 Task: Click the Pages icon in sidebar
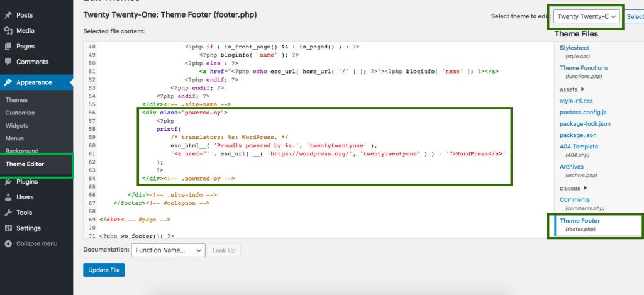click(8, 47)
